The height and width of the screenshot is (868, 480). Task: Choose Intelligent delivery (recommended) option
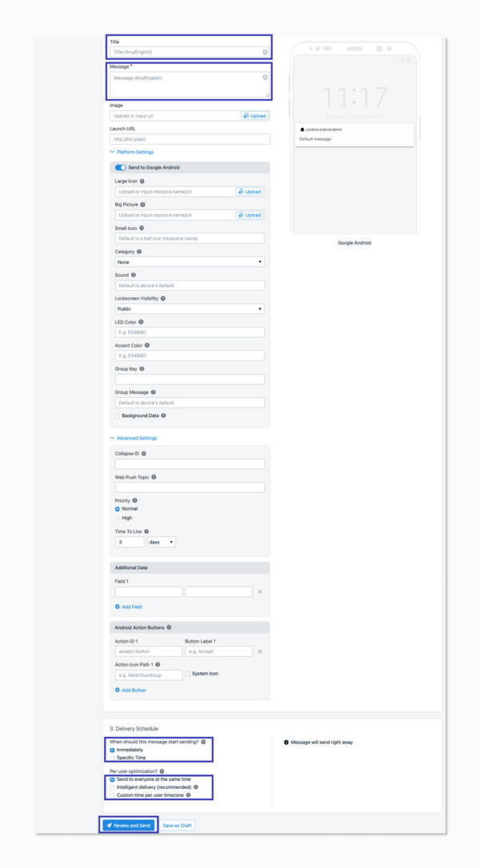[x=113, y=786]
